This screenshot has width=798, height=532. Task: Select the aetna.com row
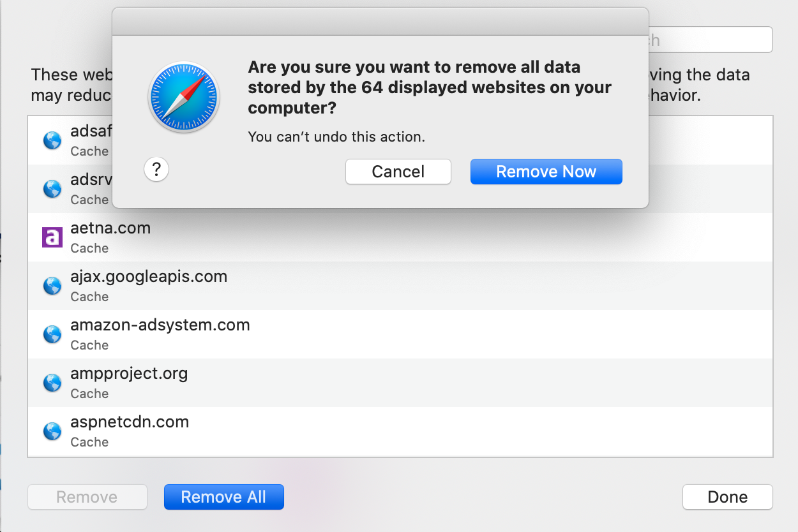click(x=400, y=237)
